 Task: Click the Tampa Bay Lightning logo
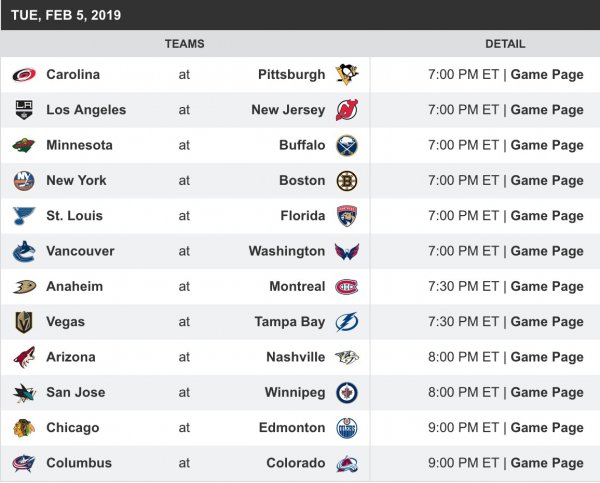click(346, 322)
